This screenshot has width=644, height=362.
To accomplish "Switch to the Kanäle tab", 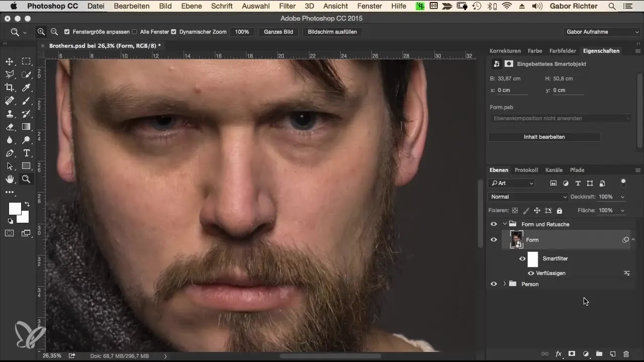I will [553, 170].
